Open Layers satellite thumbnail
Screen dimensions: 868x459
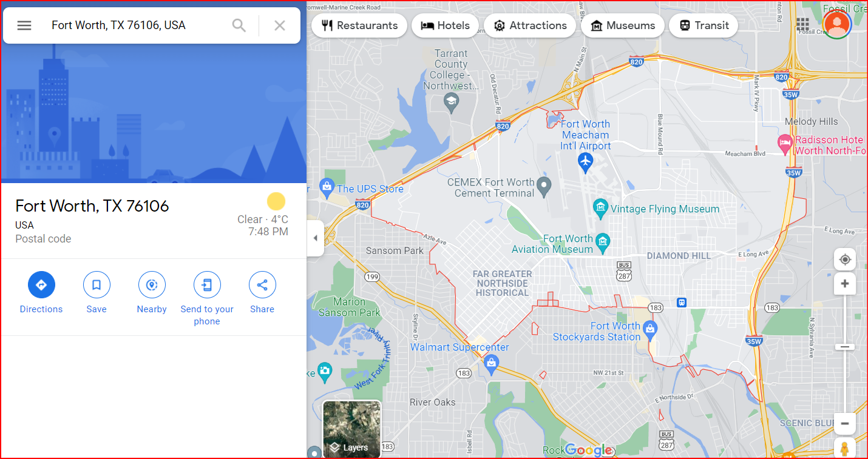click(351, 429)
